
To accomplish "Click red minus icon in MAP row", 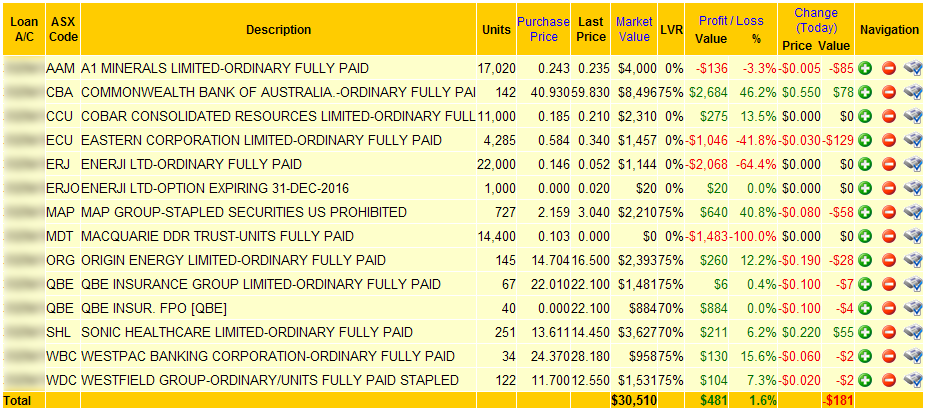I will (889, 212).
